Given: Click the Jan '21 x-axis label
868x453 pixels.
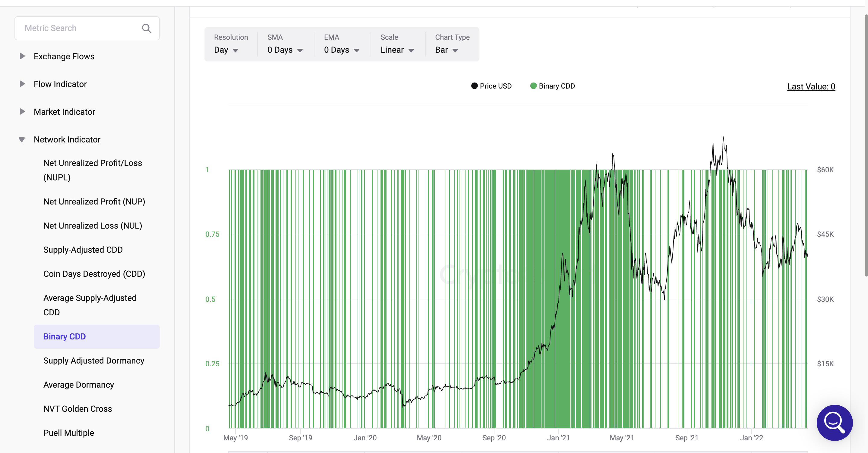Looking at the screenshot, I should tap(558, 438).
